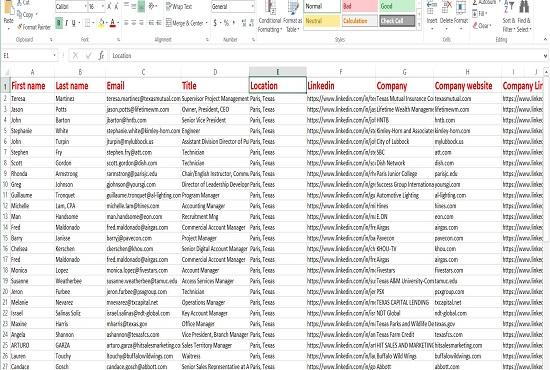Open the Number group dialog launcher

coord(253,40)
